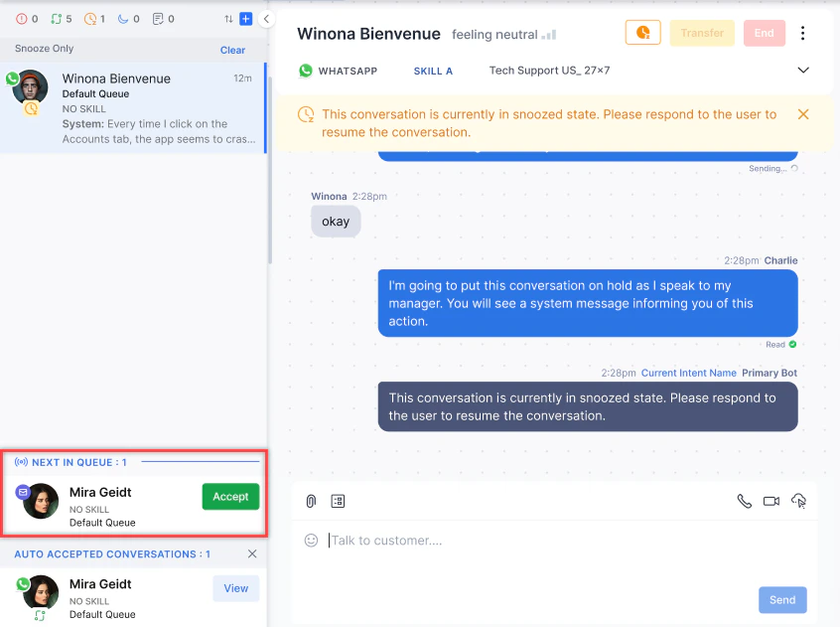
Task: Click the WhatsApp badge on auto accepted Mira Geidt
Action: coord(23,584)
